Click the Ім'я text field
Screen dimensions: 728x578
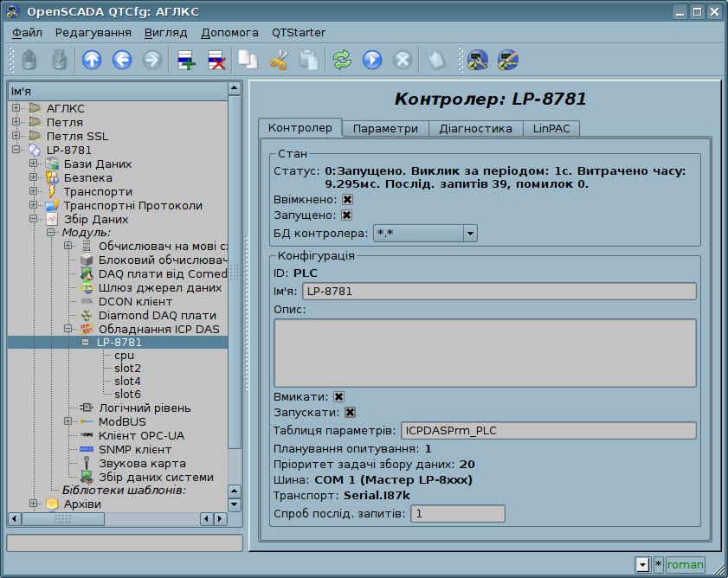click(500, 291)
